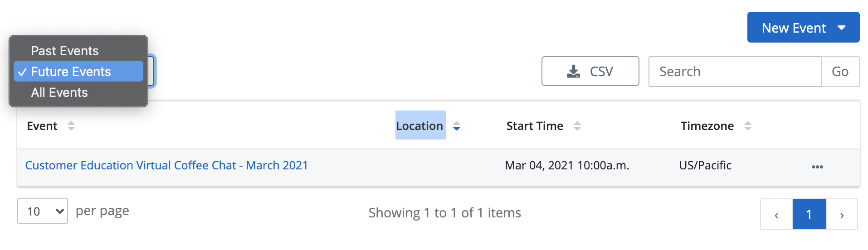Open the three-dots row actions menu
Viewport: 868px width, 250px height.
pos(817,167)
